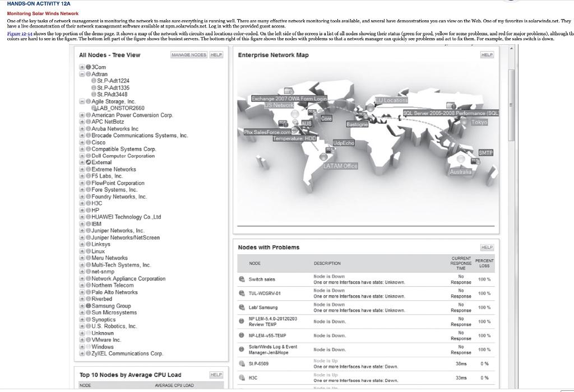The width and height of the screenshot is (574, 392).
Task: Collapse the Adtran node group
Action: (x=82, y=74)
